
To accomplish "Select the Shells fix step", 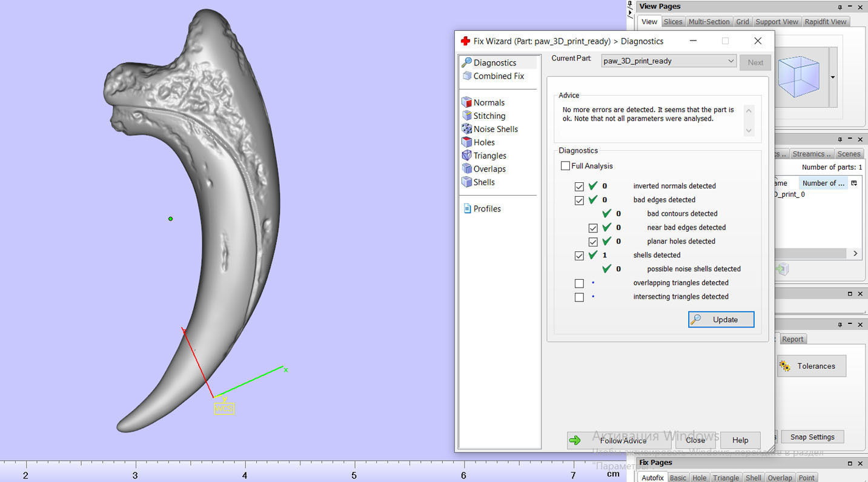I will click(479, 182).
